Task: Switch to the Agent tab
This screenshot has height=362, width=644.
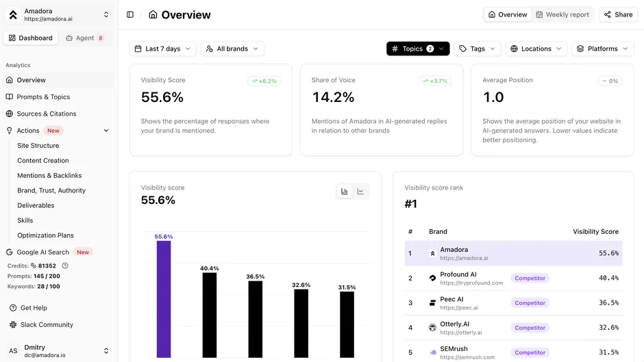Action: click(84, 38)
